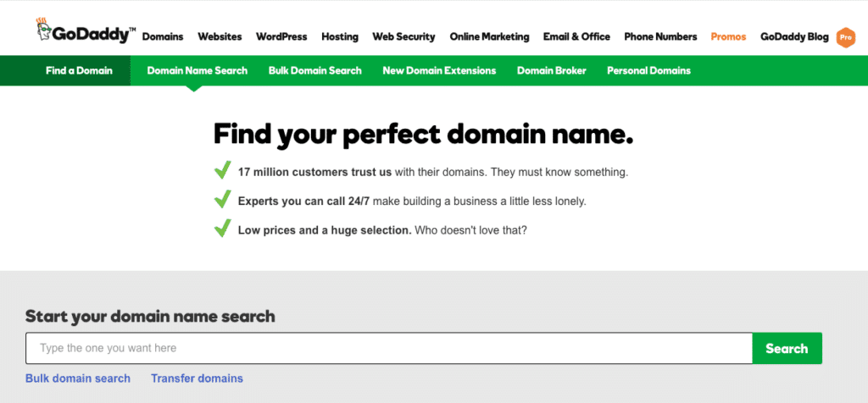Click checkmark beside 'Experts you can call'
The width and height of the screenshot is (868, 403).
pyautogui.click(x=223, y=199)
